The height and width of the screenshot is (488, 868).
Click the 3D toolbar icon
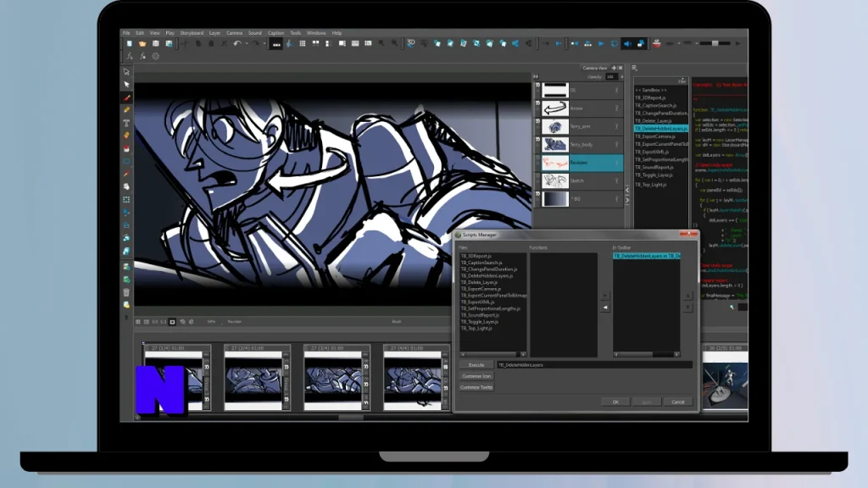click(411, 43)
